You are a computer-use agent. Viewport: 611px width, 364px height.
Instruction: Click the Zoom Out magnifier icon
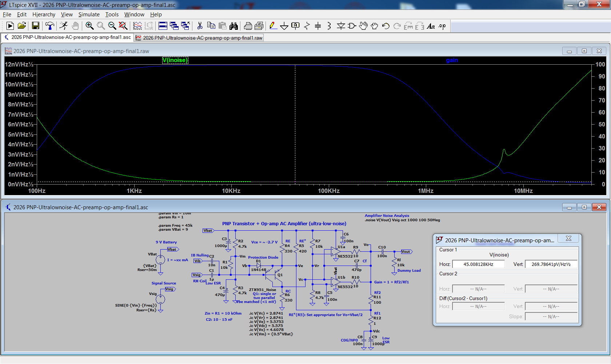112,26
